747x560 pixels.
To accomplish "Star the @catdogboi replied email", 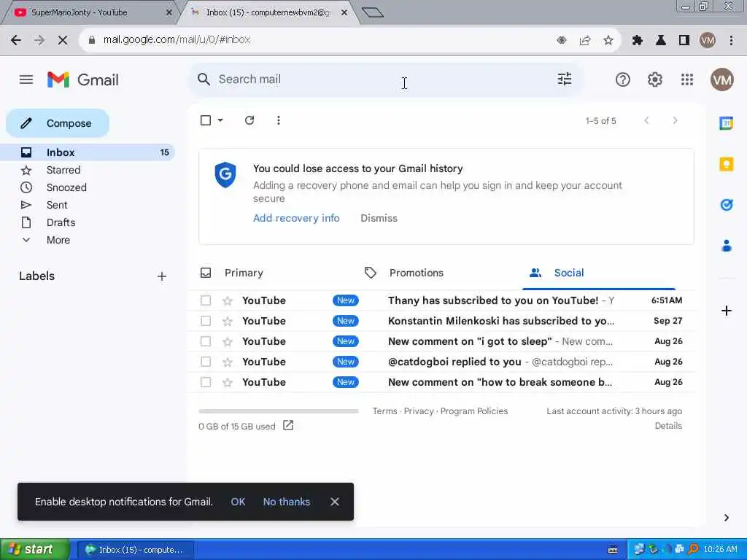I will (228, 362).
